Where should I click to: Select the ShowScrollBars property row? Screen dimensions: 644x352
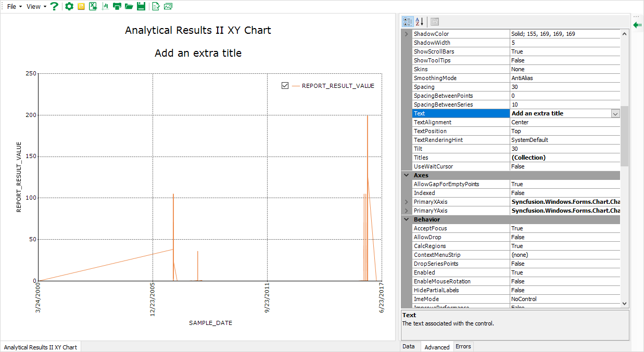(x=516, y=51)
